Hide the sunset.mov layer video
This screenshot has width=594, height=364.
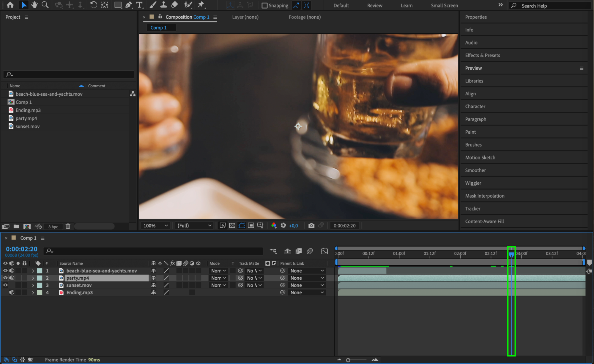coord(5,285)
